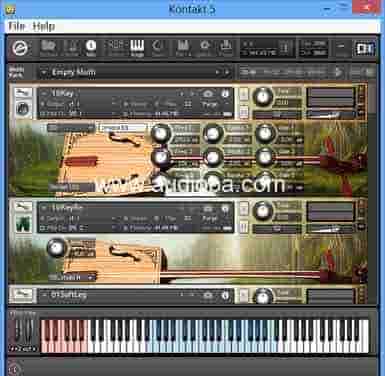Open the Help menu
The width and height of the screenshot is (385, 376).
tap(44, 26)
